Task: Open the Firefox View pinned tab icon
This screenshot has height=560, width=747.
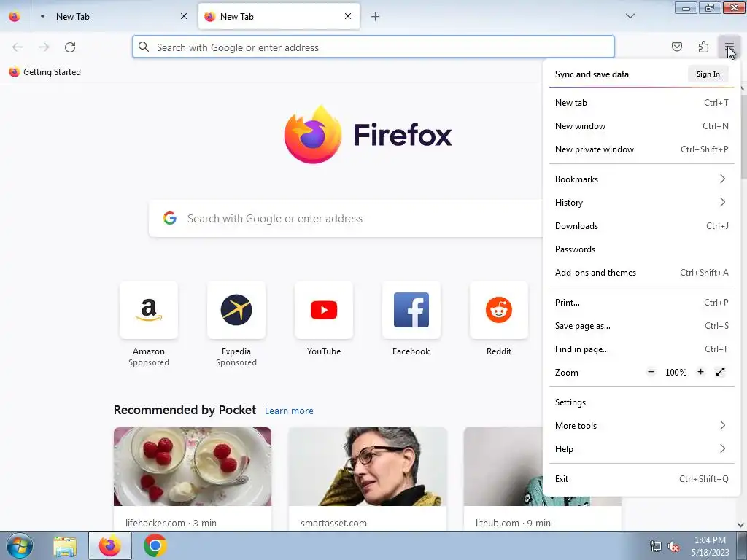Action: click(x=15, y=17)
